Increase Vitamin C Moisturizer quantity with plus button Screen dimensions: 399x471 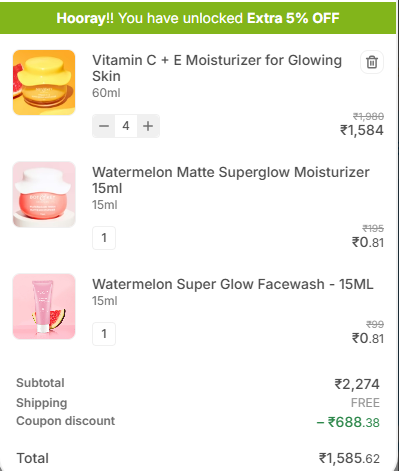tap(148, 126)
